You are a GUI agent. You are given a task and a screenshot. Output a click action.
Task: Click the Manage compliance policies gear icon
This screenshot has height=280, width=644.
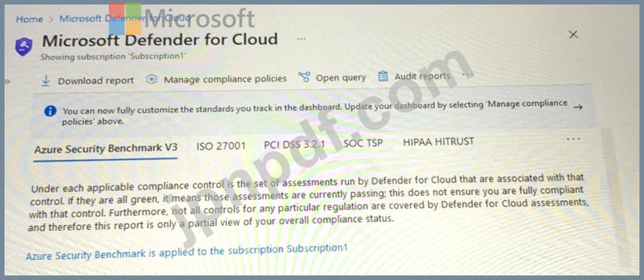point(152,79)
